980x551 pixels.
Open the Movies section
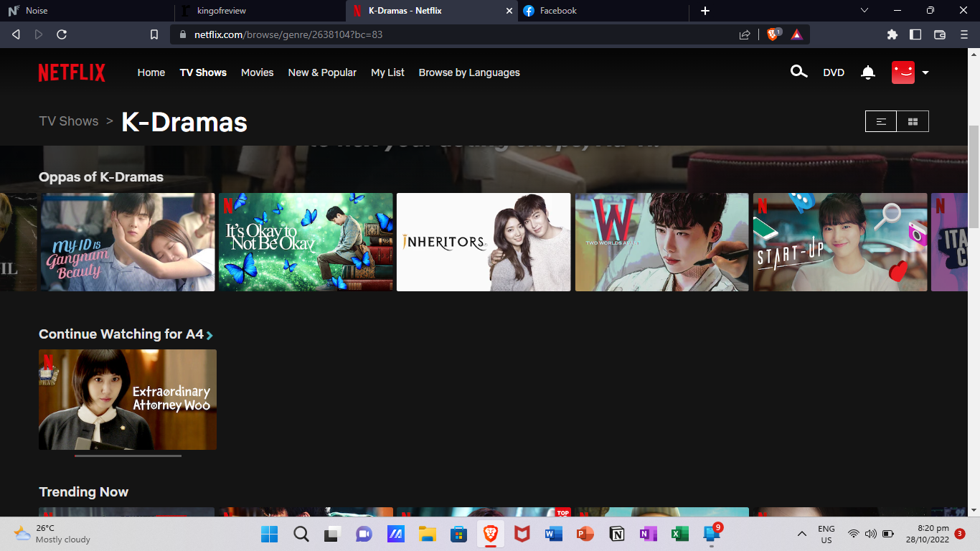258,72
